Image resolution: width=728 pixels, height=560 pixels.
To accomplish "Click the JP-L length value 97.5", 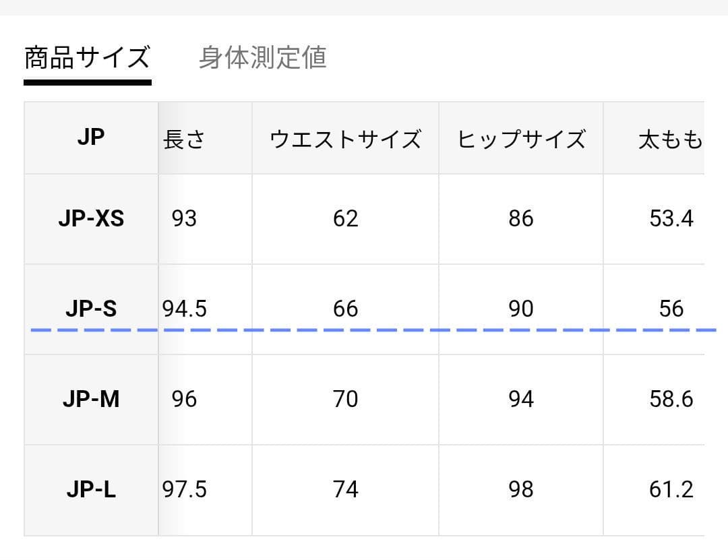I will 184,489.
